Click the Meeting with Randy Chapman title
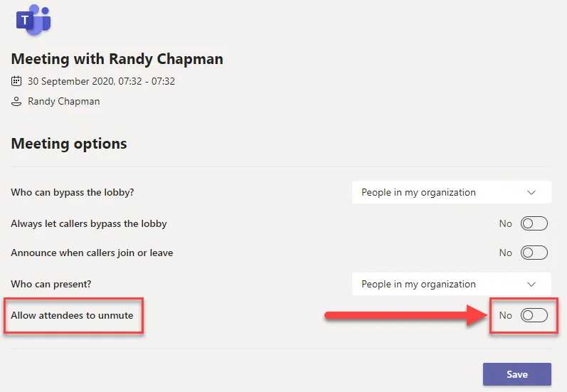 (x=117, y=59)
